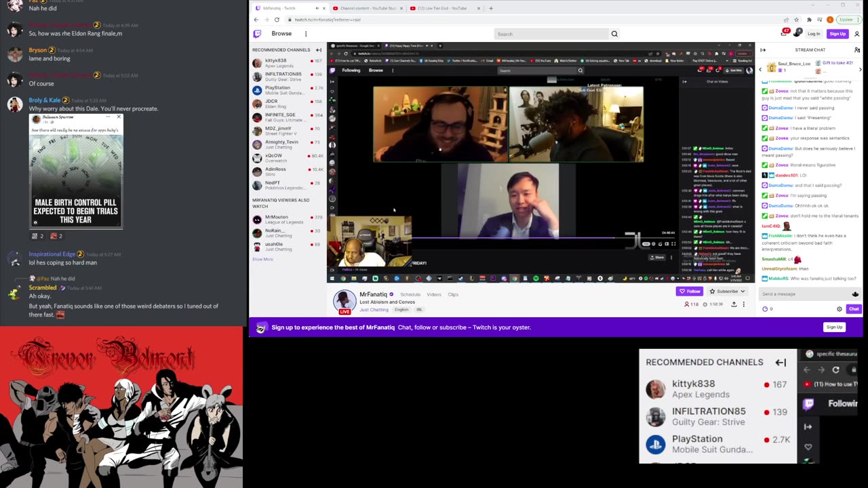Image resolution: width=868 pixels, height=488 pixels.
Task: Open AdinRoss Slots channel
Action: (287, 171)
